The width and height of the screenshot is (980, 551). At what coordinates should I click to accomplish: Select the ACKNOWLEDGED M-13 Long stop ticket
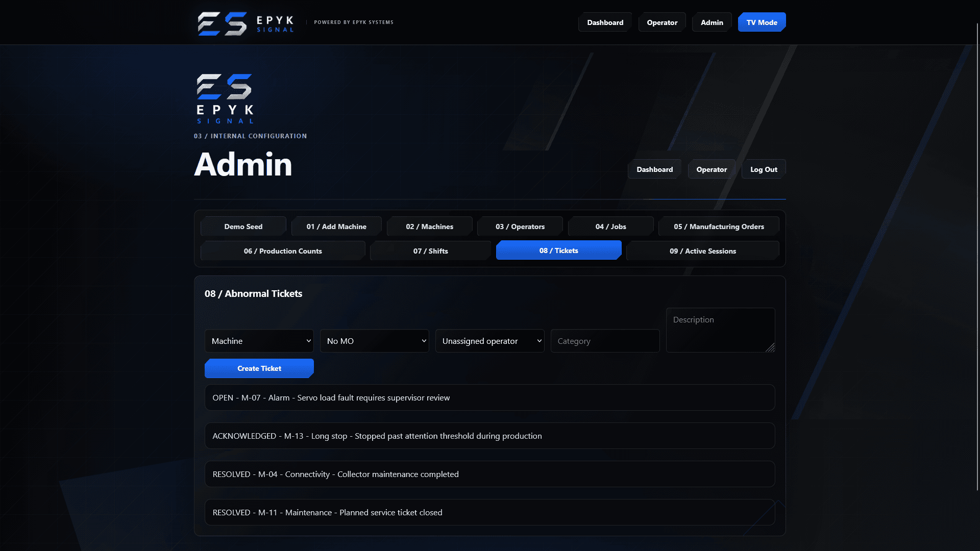click(x=490, y=436)
